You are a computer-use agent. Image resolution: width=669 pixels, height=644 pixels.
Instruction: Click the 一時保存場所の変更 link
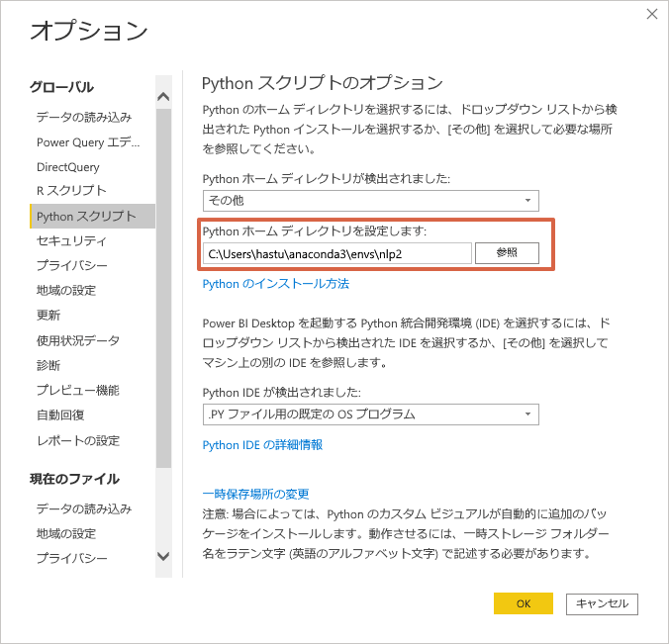click(256, 494)
